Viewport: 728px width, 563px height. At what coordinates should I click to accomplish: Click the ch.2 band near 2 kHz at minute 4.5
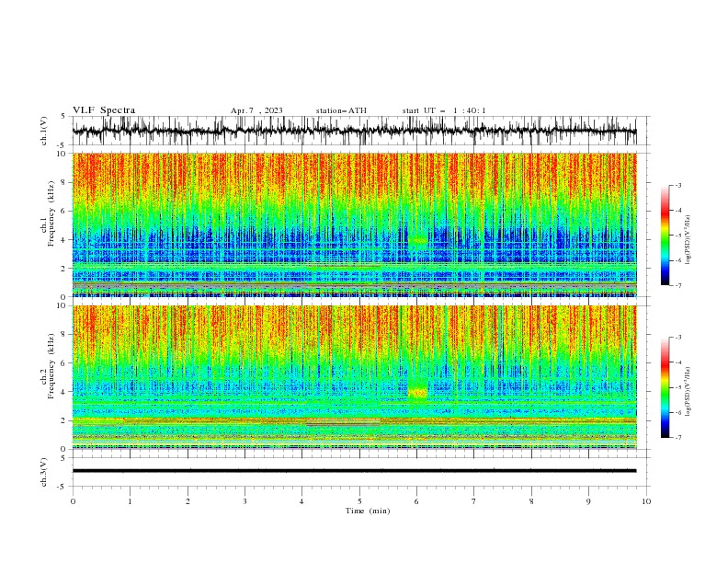click(344, 422)
